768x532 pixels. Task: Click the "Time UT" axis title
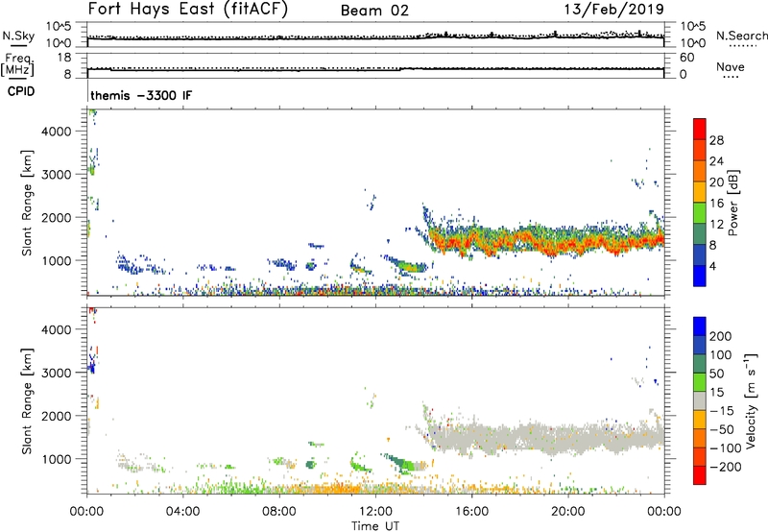click(x=375, y=526)
